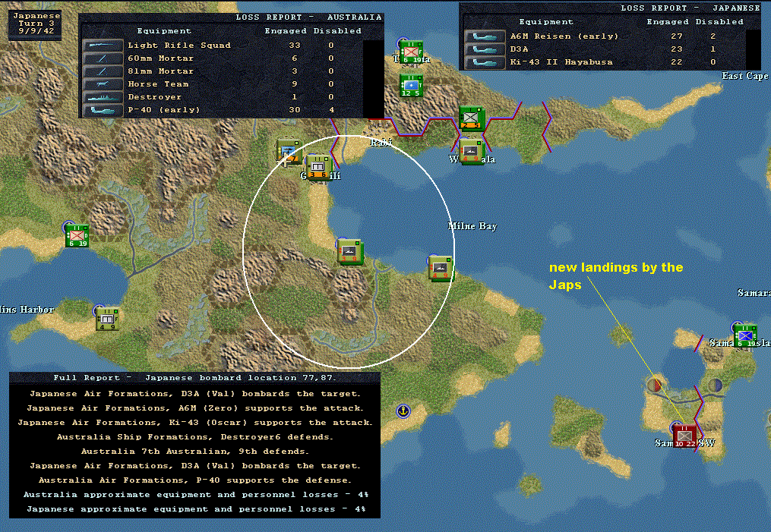Select the green infantry unit 2-5

pyautogui.click(x=471, y=118)
